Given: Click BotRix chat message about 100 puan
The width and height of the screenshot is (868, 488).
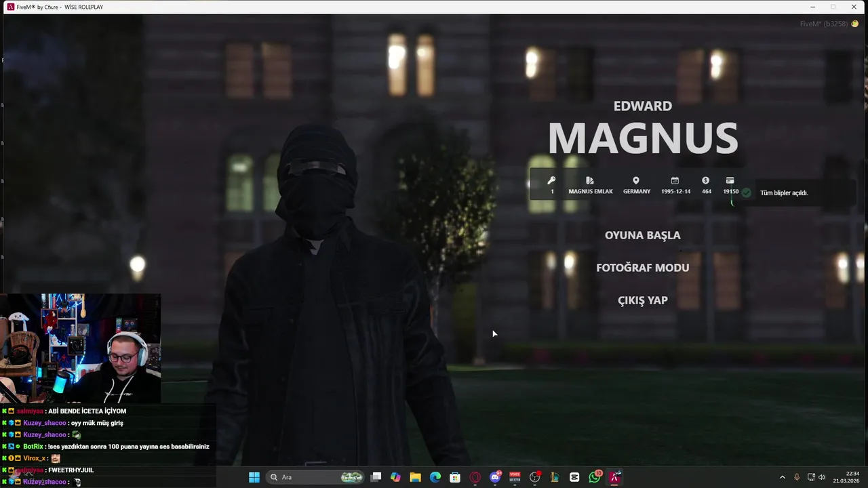Looking at the screenshot, I should (x=106, y=447).
